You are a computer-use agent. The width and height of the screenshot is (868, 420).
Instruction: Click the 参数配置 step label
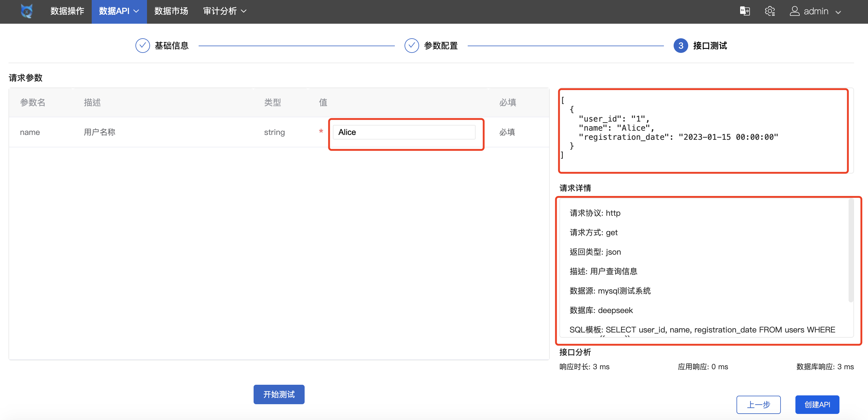[441, 46]
